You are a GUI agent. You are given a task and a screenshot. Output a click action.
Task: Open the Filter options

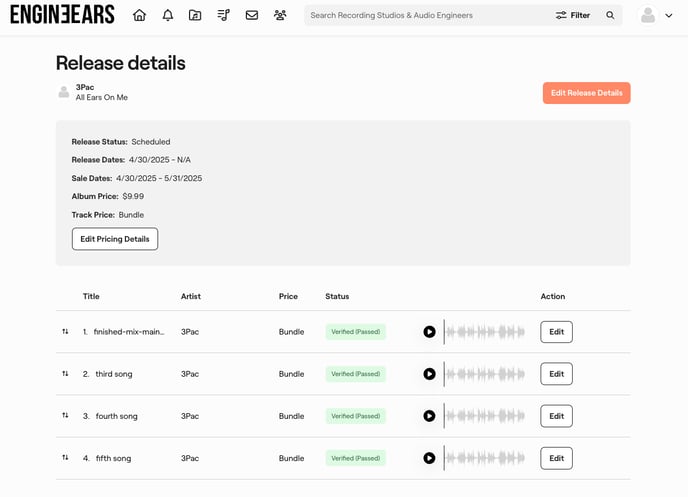pyautogui.click(x=573, y=16)
